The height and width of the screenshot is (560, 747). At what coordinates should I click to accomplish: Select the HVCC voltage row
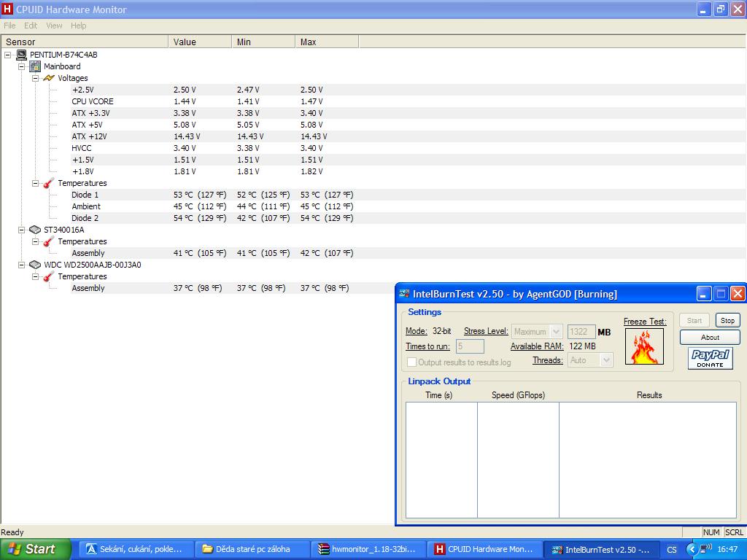click(x=409, y=148)
